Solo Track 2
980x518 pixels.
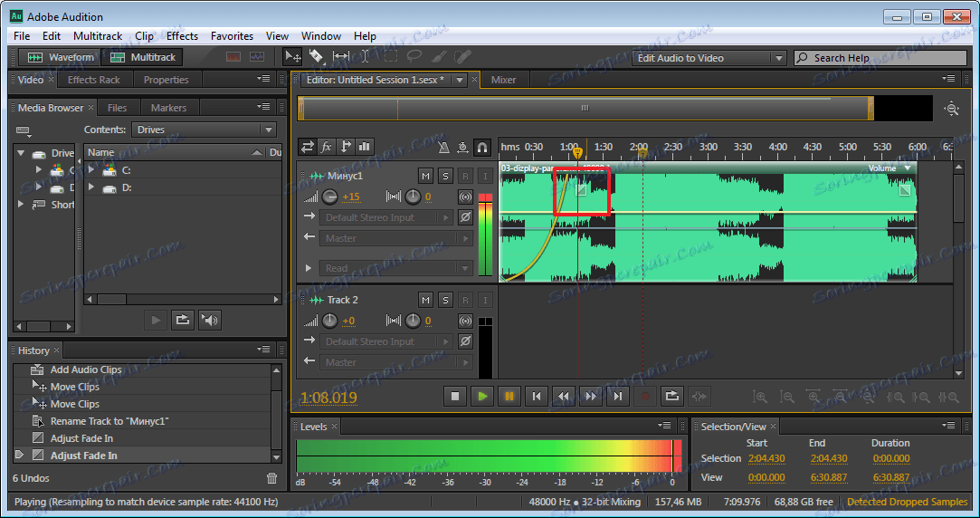tap(445, 300)
